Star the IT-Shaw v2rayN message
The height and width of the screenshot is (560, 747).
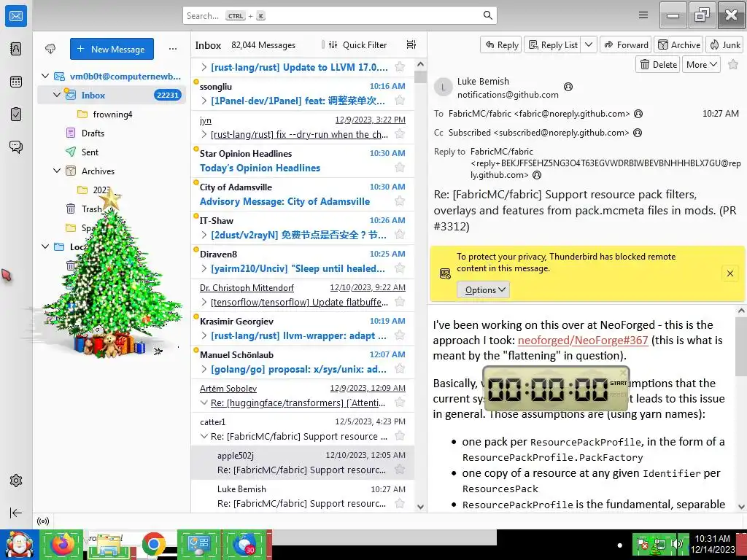click(x=400, y=234)
